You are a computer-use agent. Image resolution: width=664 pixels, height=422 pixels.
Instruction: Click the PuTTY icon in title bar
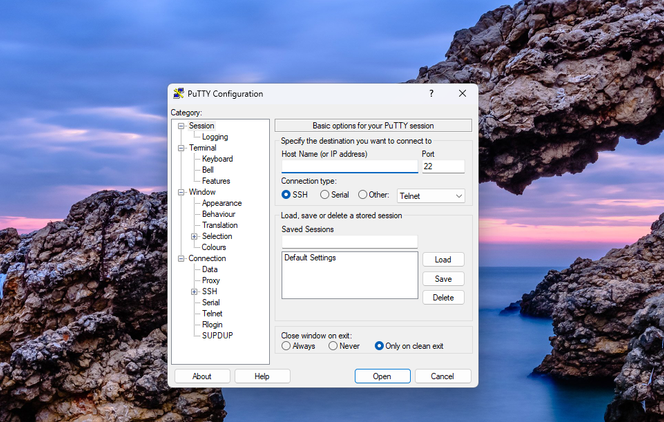tap(178, 94)
